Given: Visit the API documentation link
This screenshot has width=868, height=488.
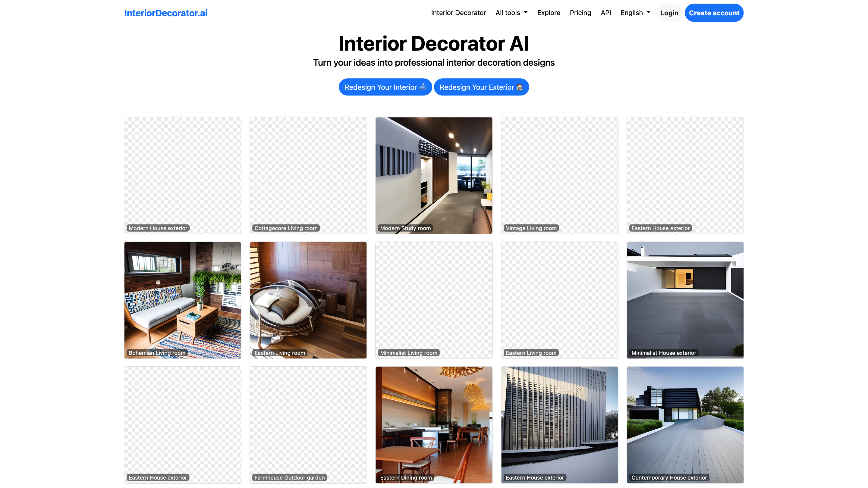Looking at the screenshot, I should click(605, 12).
